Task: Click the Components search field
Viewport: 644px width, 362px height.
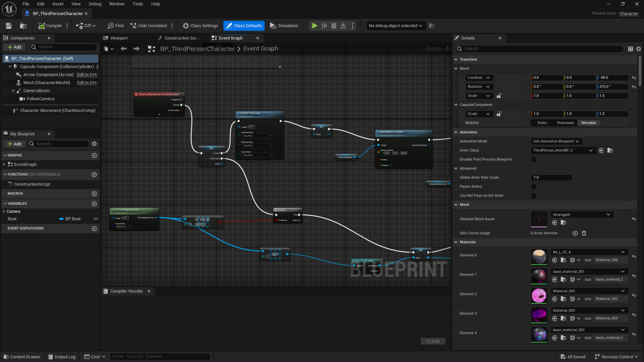Action: coord(64,47)
